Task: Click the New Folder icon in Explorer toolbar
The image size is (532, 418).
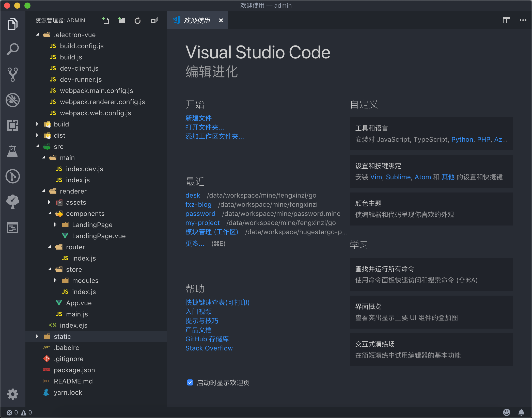Action: [x=121, y=20]
